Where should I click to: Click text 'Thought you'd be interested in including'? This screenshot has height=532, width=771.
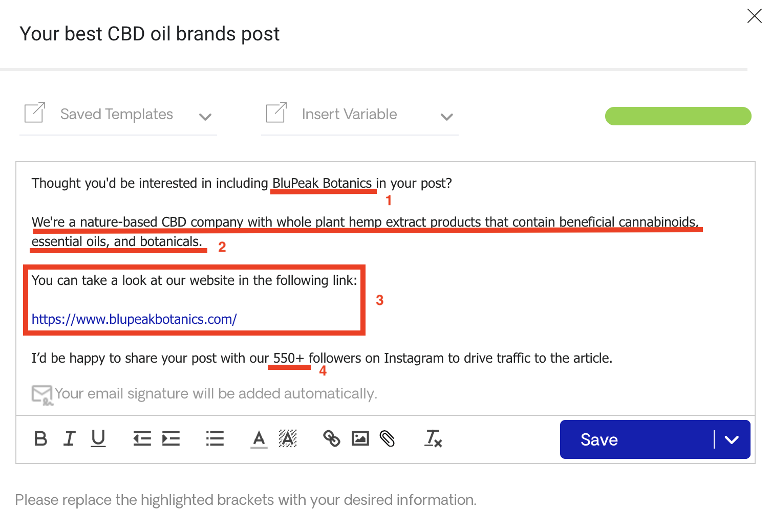[x=150, y=183]
